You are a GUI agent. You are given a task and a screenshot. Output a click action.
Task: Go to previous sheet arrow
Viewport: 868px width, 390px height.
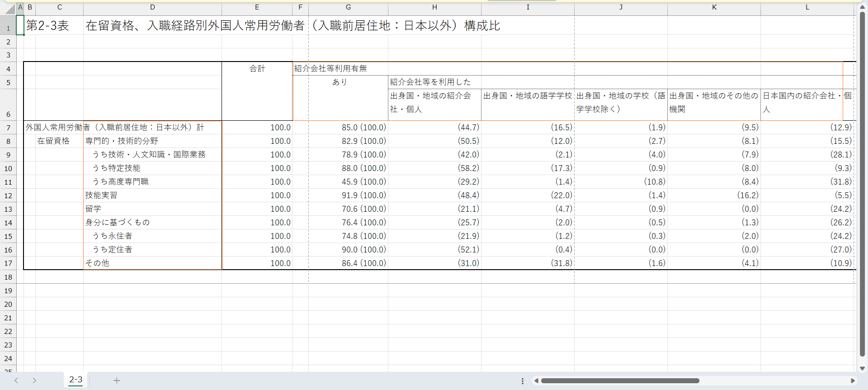click(16, 380)
